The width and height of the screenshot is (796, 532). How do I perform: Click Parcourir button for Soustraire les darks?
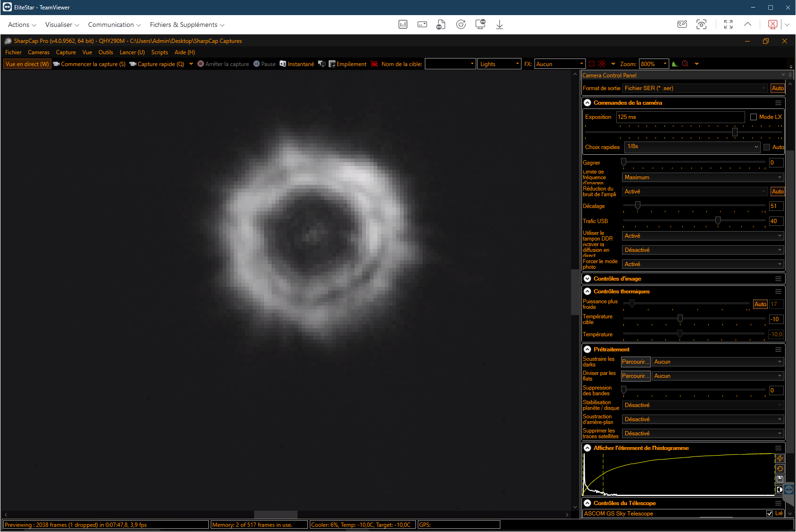click(x=635, y=362)
